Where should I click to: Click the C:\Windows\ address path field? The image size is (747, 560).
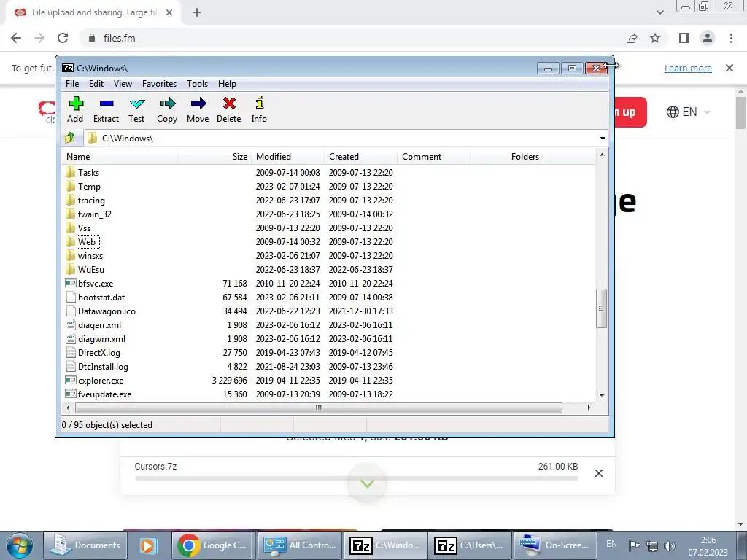pyautogui.click(x=341, y=138)
